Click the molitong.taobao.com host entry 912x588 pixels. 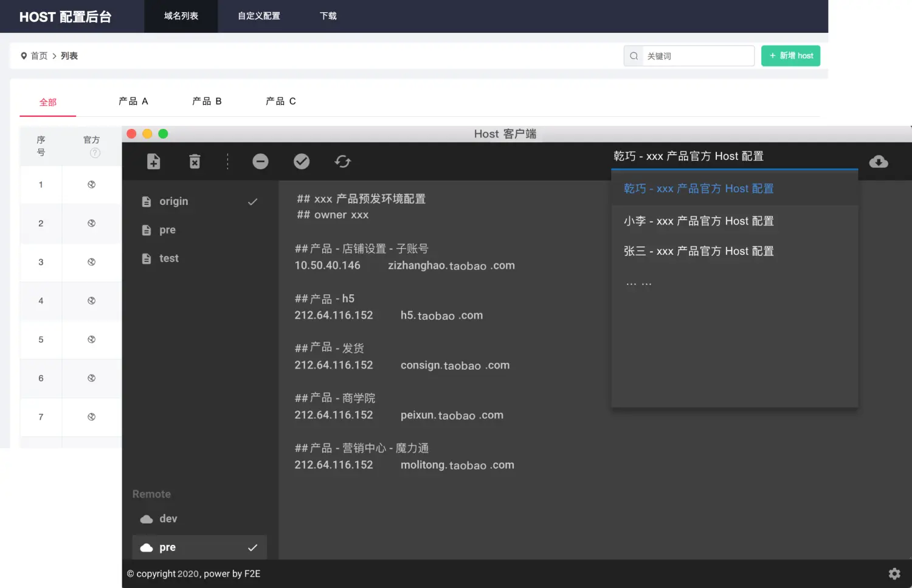[x=457, y=465]
